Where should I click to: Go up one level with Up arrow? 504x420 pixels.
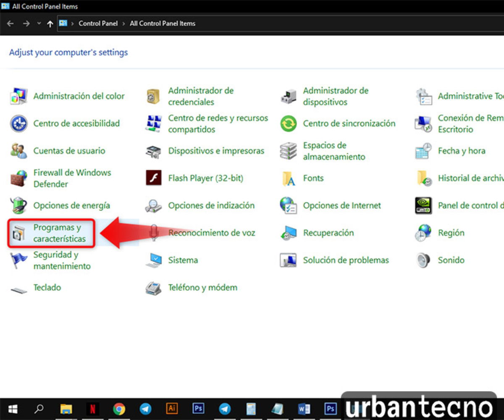point(50,24)
